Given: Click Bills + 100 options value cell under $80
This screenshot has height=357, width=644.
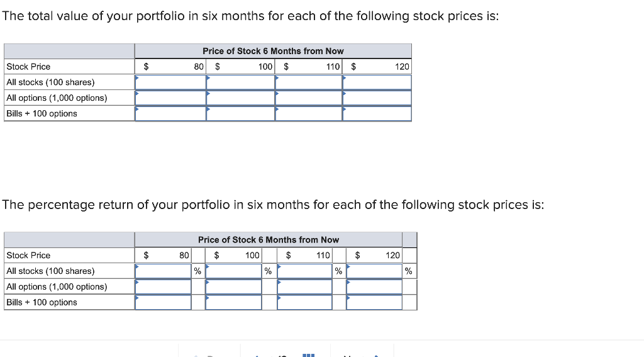Looking at the screenshot, I should tap(170, 113).
